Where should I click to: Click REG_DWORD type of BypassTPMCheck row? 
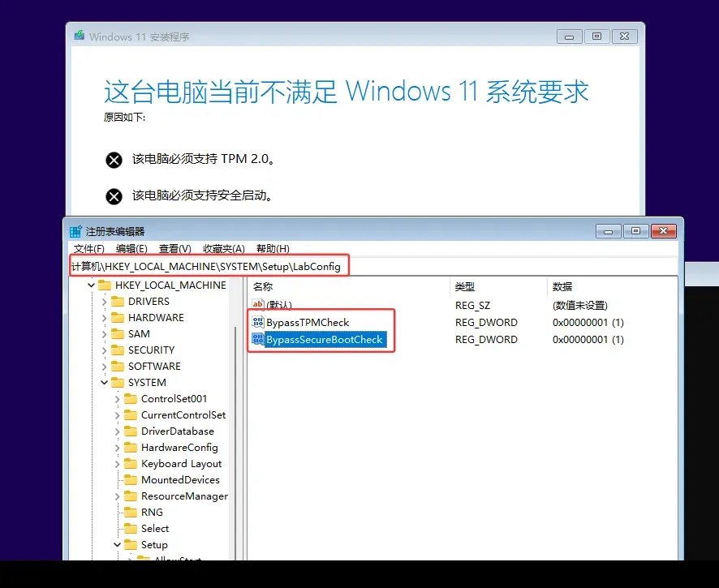[x=486, y=323]
